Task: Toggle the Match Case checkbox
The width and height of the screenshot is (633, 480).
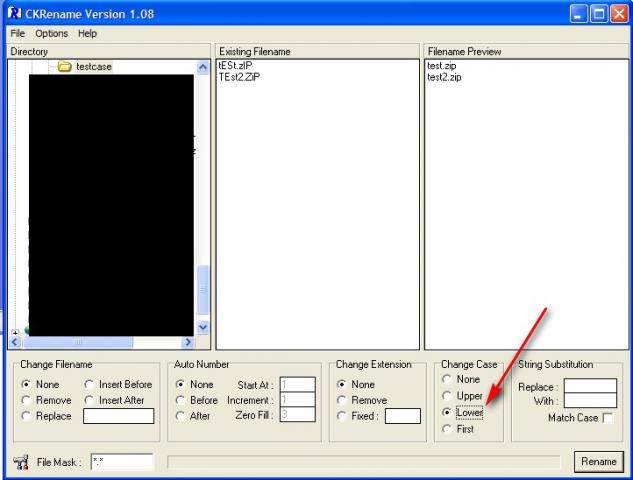Action: click(x=608, y=418)
